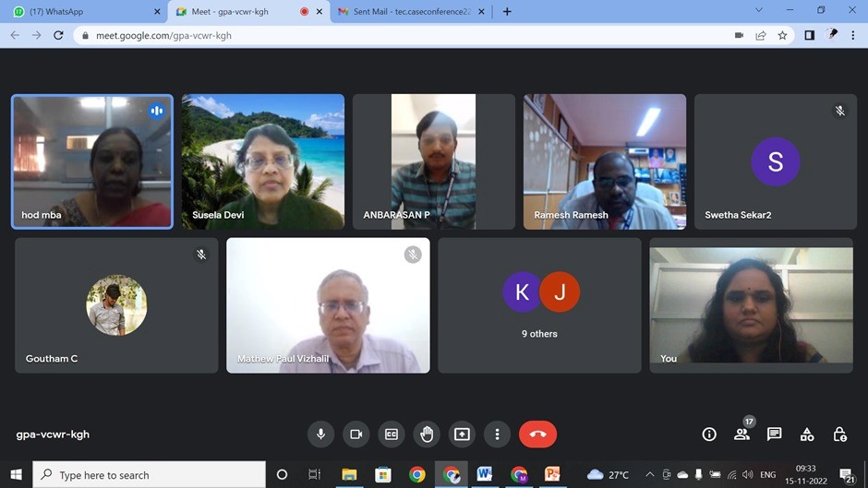Open meeting details info icon

709,434
